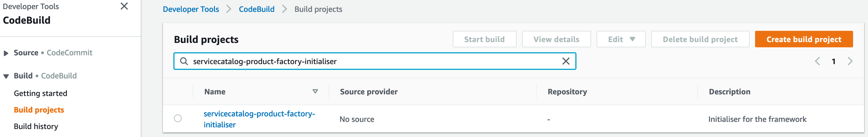
Task: Open servicecatalog-product-factory-initialiser project link
Action: tap(259, 119)
